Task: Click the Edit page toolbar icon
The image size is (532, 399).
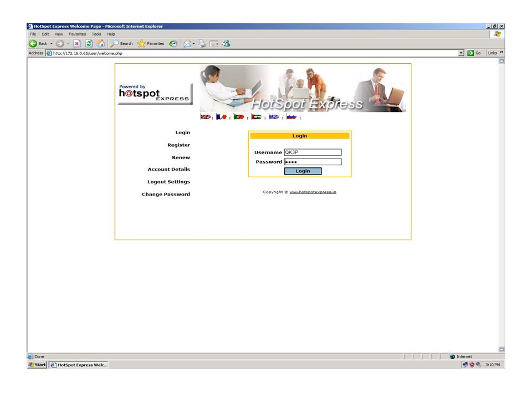Action: point(214,44)
